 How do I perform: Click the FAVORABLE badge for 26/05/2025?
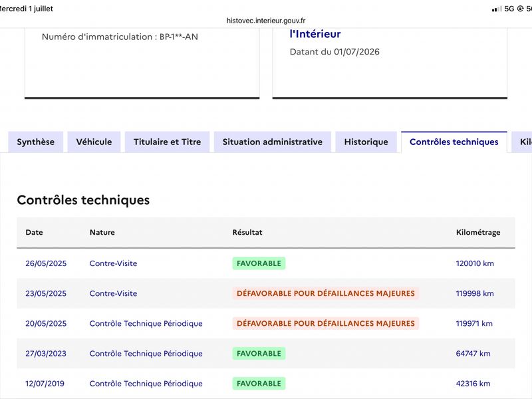259,263
